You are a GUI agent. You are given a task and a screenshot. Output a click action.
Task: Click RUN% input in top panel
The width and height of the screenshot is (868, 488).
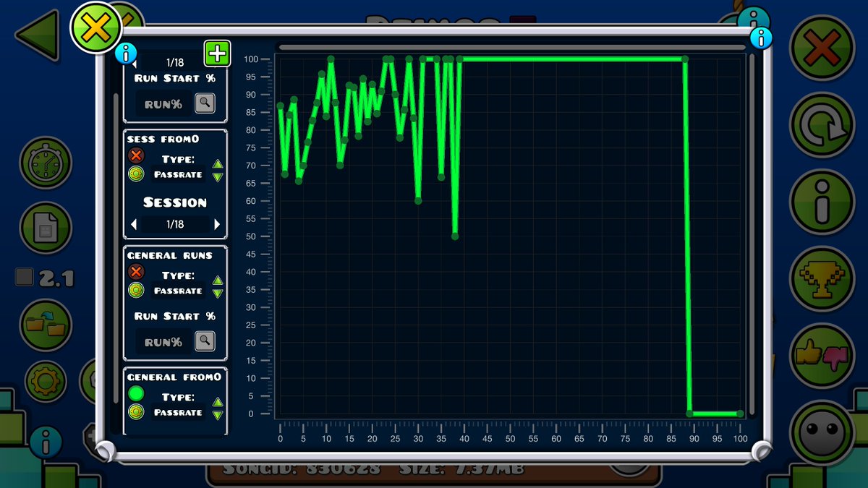point(163,103)
